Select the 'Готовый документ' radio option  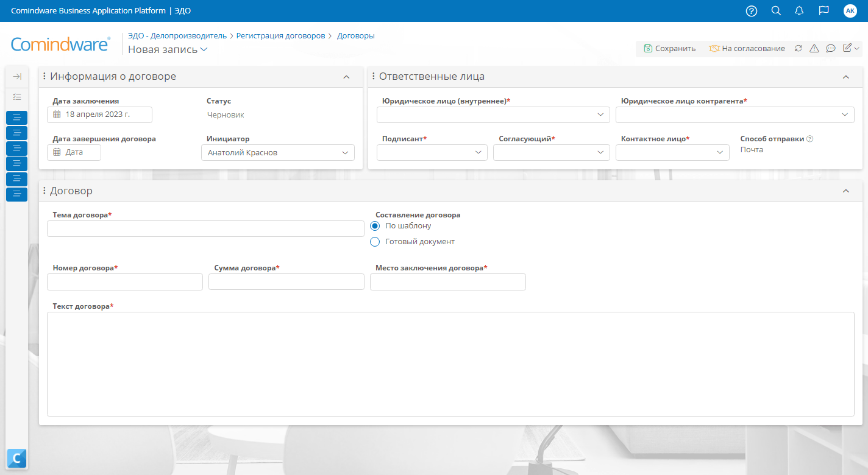coord(375,242)
